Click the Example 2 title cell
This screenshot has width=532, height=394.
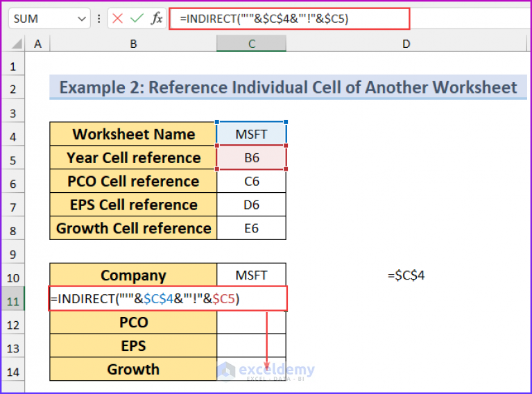click(x=288, y=87)
